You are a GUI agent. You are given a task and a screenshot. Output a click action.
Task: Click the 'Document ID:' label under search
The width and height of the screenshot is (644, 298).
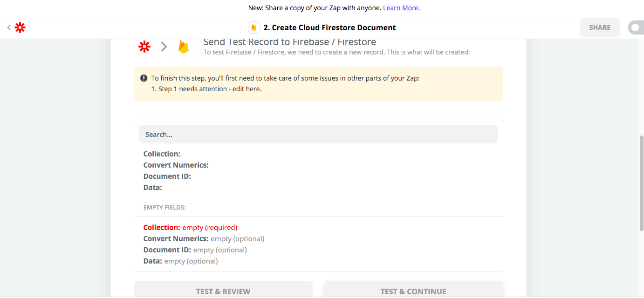point(167,176)
